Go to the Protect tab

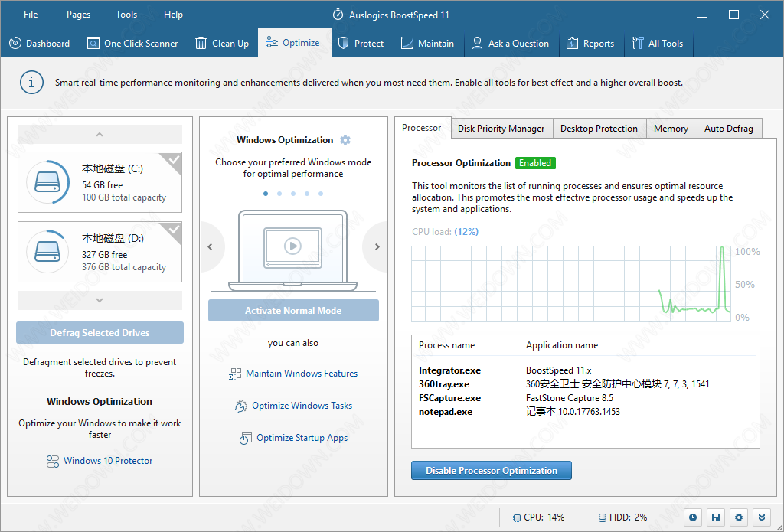click(x=361, y=44)
